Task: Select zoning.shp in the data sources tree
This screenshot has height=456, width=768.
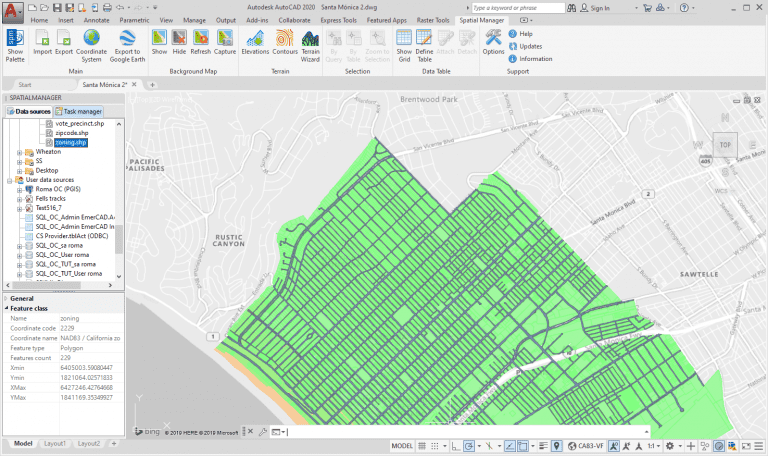Action: [71, 143]
